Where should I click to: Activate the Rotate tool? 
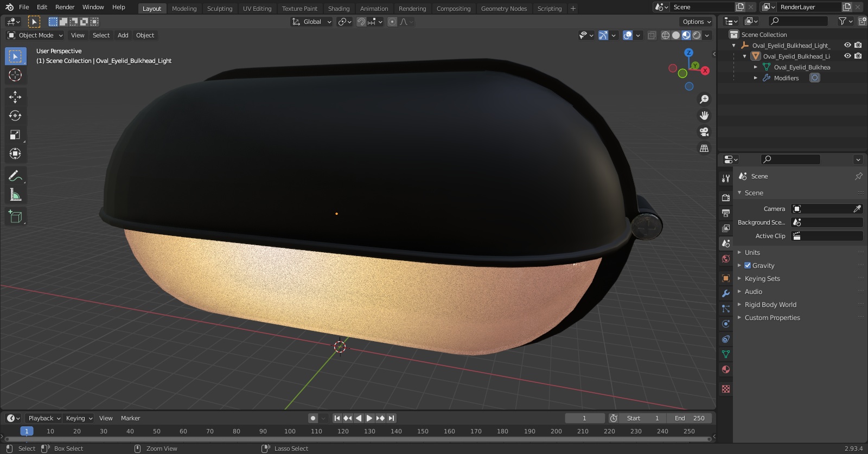15,116
